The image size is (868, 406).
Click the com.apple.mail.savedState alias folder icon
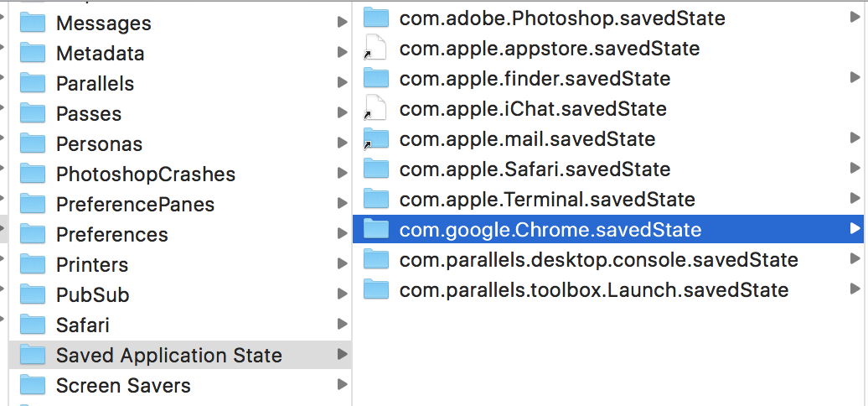(376, 138)
